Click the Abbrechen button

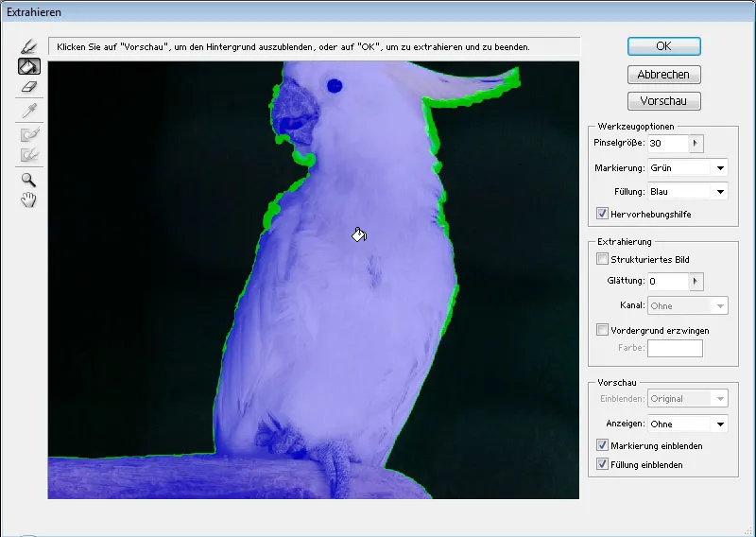(664, 75)
